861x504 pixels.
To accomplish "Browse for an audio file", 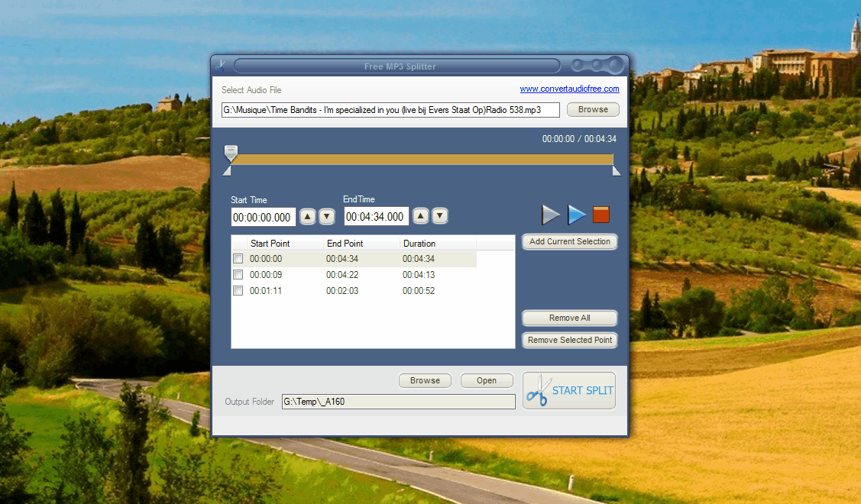I will point(593,109).
